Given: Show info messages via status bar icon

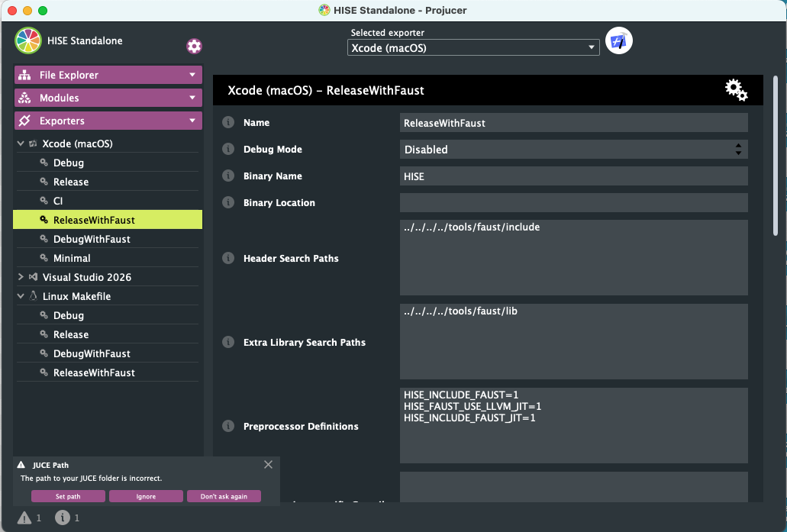Looking at the screenshot, I should 63,517.
